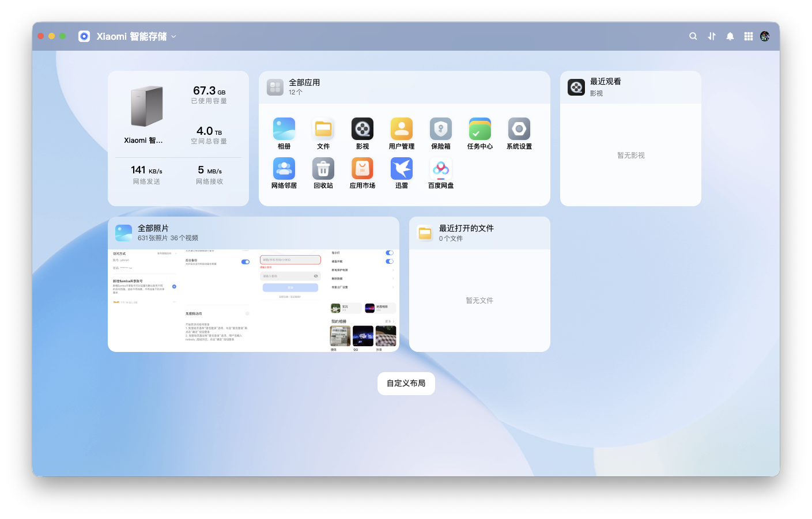Click the 4.0 TB total capacity value
This screenshot has width=812, height=519.
pyautogui.click(x=209, y=131)
